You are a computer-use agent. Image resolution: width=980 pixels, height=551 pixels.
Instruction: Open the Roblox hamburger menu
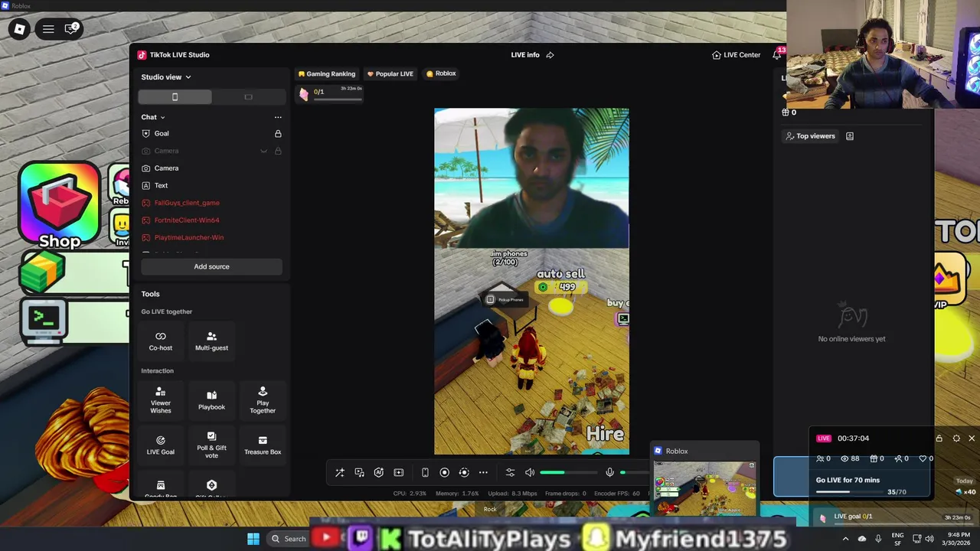(48, 29)
